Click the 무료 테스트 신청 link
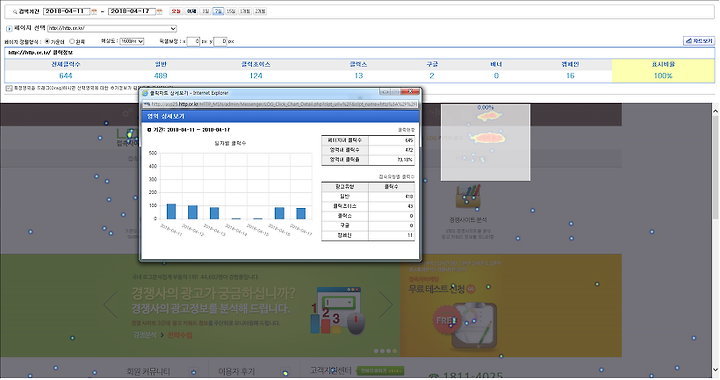 (436, 289)
